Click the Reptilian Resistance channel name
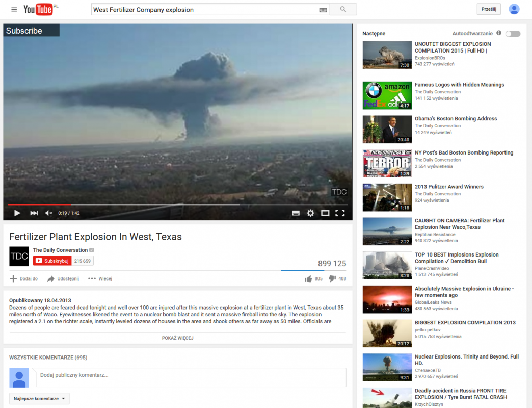The image size is (532, 408). tap(435, 235)
